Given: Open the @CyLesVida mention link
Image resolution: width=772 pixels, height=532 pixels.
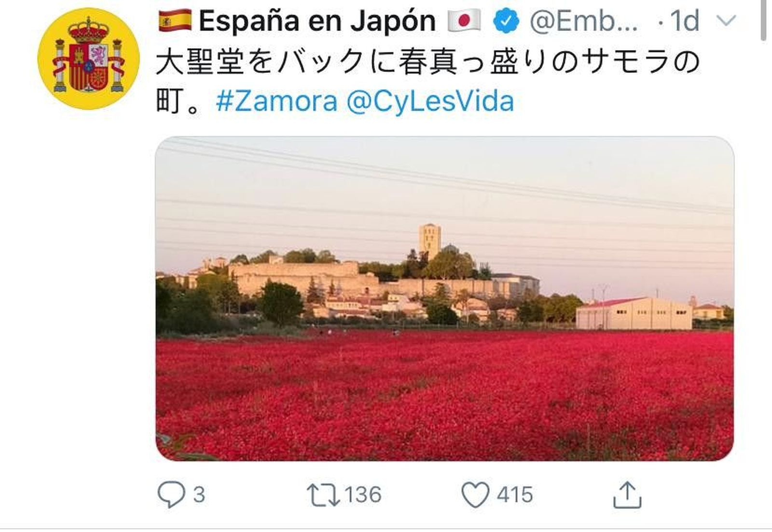Looking at the screenshot, I should [x=430, y=102].
